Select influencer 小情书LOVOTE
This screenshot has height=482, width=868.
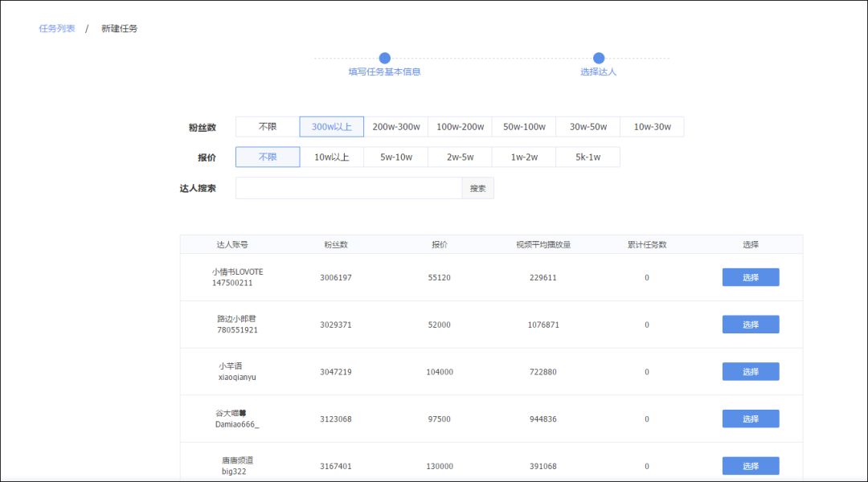click(750, 276)
